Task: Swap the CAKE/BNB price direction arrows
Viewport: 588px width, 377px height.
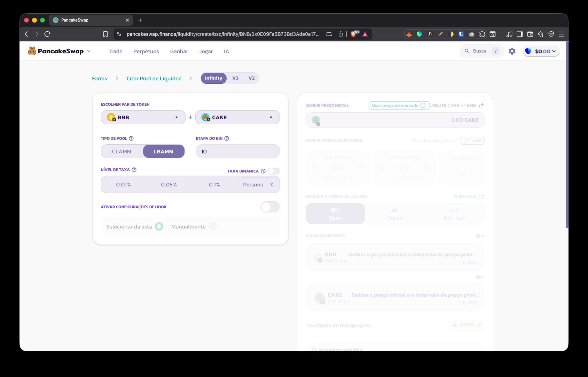Action: (x=481, y=105)
